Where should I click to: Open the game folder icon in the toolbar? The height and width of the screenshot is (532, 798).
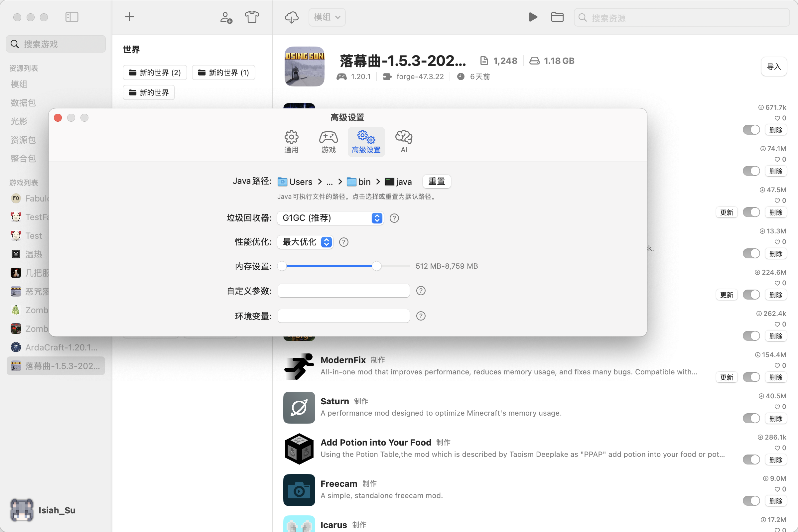point(557,17)
